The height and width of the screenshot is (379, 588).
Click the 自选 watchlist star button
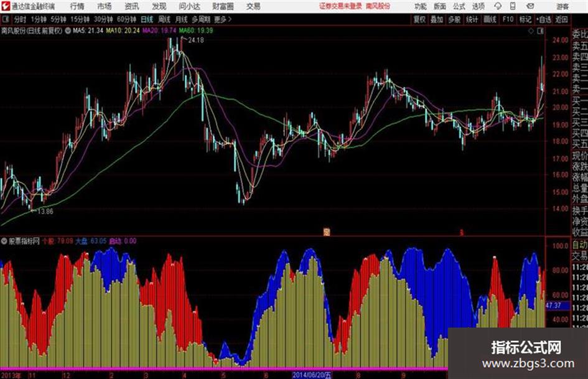[x=543, y=19]
